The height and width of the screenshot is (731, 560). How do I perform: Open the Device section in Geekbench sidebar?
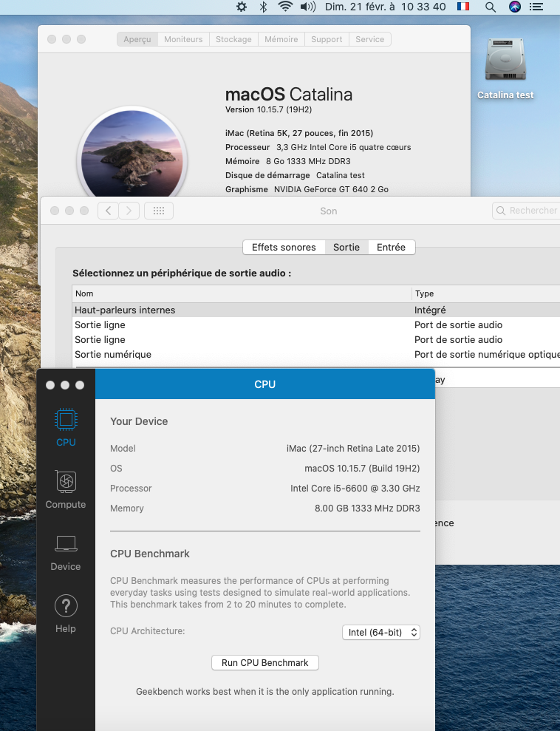66,552
